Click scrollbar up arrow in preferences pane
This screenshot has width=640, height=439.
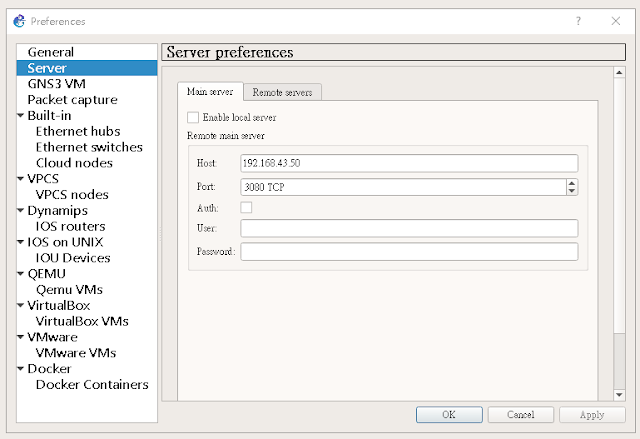[x=619, y=73]
